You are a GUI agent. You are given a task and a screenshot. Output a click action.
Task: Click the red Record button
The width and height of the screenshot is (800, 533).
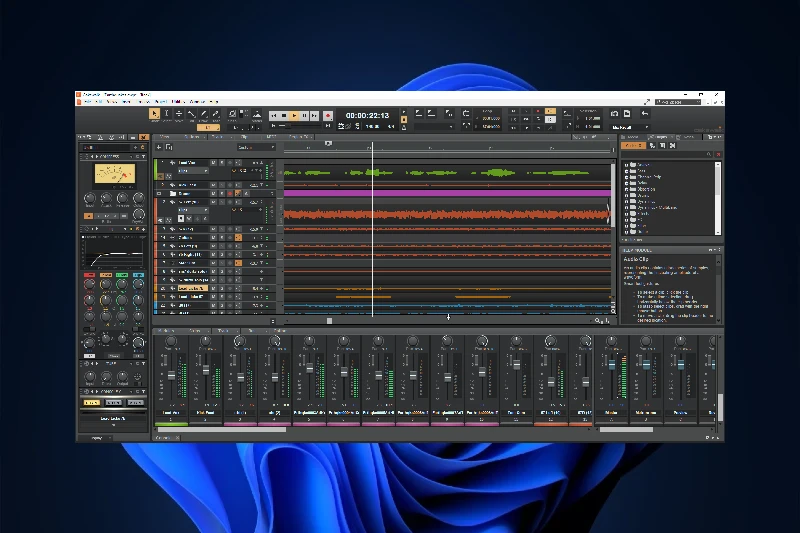point(327,116)
